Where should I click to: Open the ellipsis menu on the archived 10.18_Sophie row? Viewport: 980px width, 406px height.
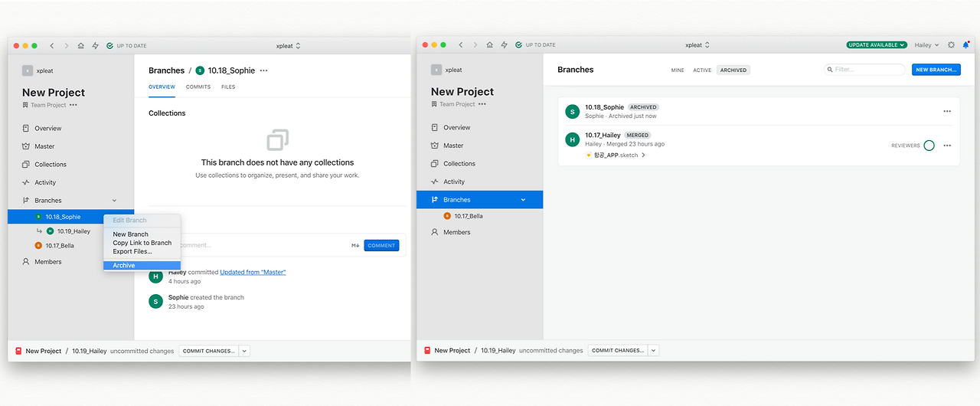947,111
